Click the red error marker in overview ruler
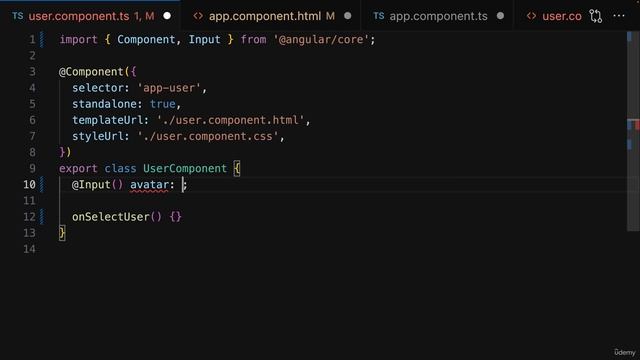Screen dimensions: 640x360 coord(637,125)
